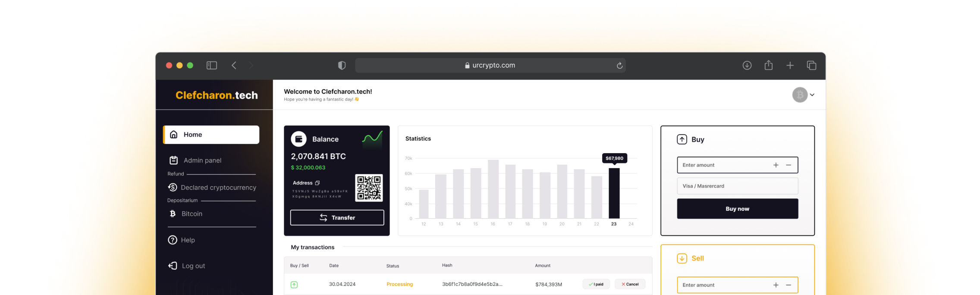Image resolution: width=980 pixels, height=295 pixels.
Task: Increase Sell amount with plus
Action: pos(776,285)
